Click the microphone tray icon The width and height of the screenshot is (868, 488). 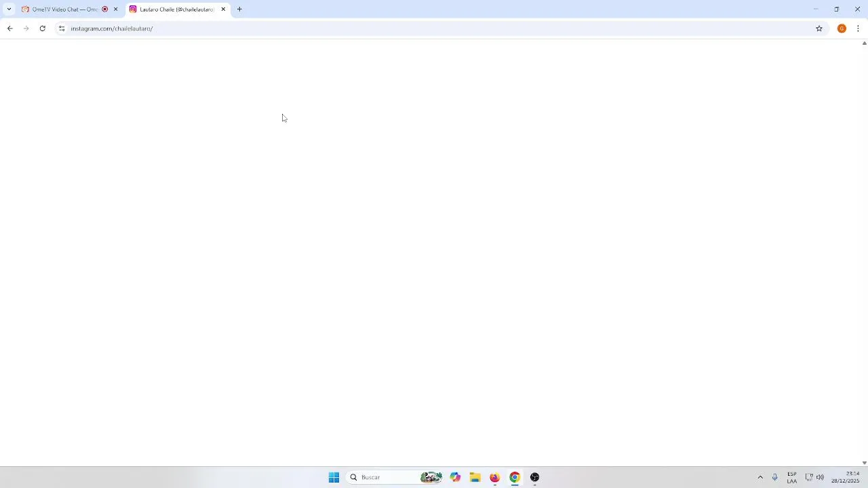[x=775, y=477]
